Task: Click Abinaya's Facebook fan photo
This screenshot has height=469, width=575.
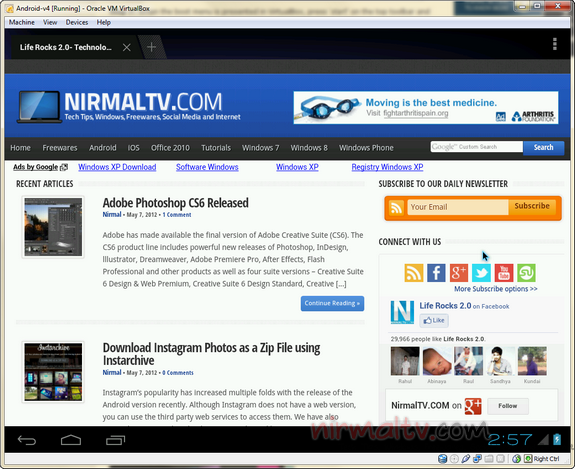Action: pos(437,361)
